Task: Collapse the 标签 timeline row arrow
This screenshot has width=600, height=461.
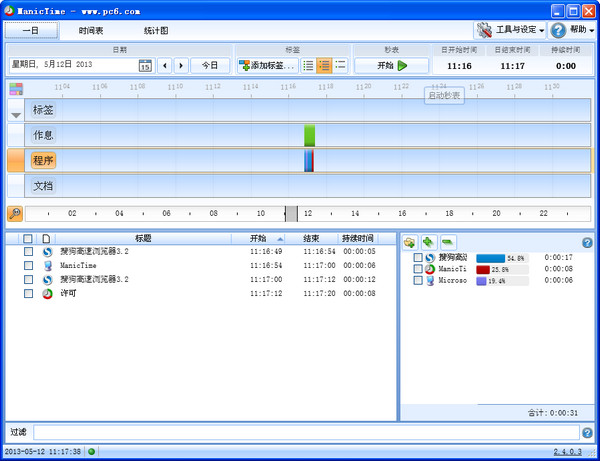Action: [15, 115]
